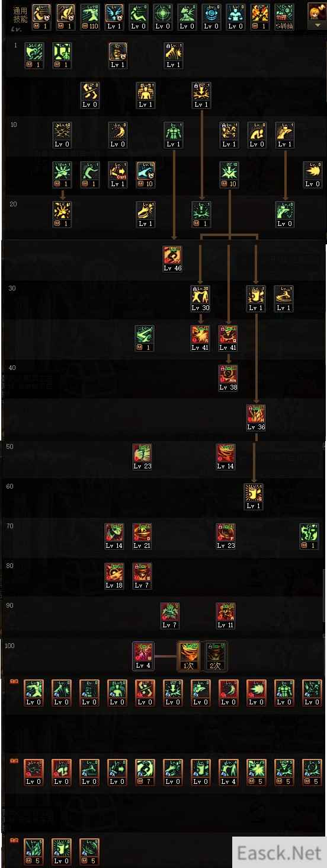Toggle the 物理转换 conversion skill

284,18
